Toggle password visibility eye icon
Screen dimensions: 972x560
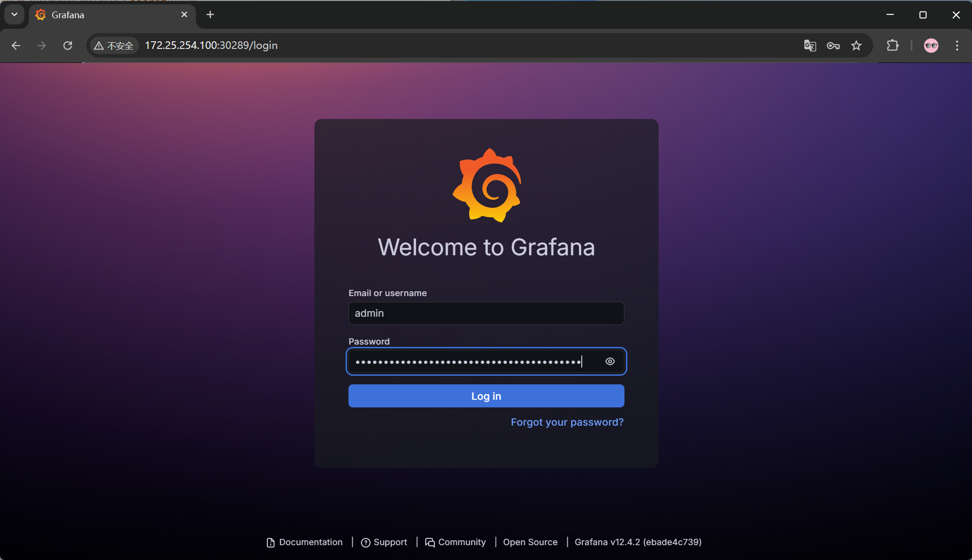point(610,361)
